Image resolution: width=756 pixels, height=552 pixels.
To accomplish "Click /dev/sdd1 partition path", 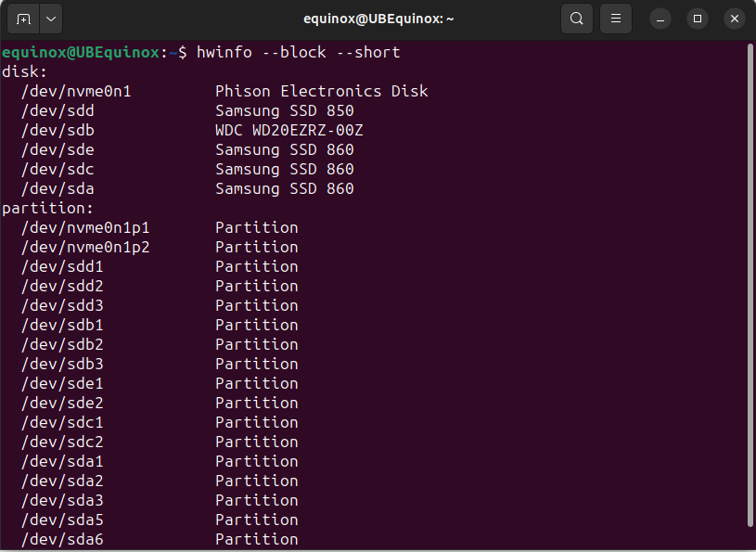I will tap(62, 266).
